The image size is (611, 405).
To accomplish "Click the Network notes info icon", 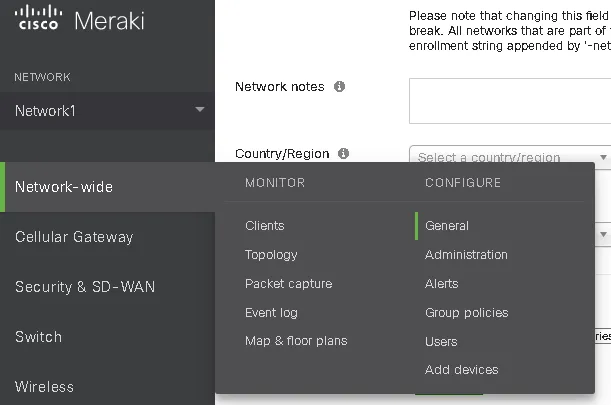I will click(339, 87).
